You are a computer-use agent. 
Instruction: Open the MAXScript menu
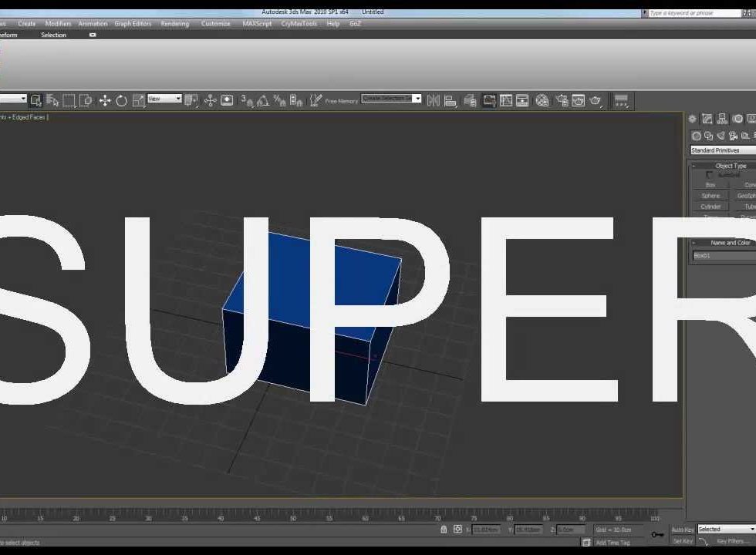click(x=257, y=24)
